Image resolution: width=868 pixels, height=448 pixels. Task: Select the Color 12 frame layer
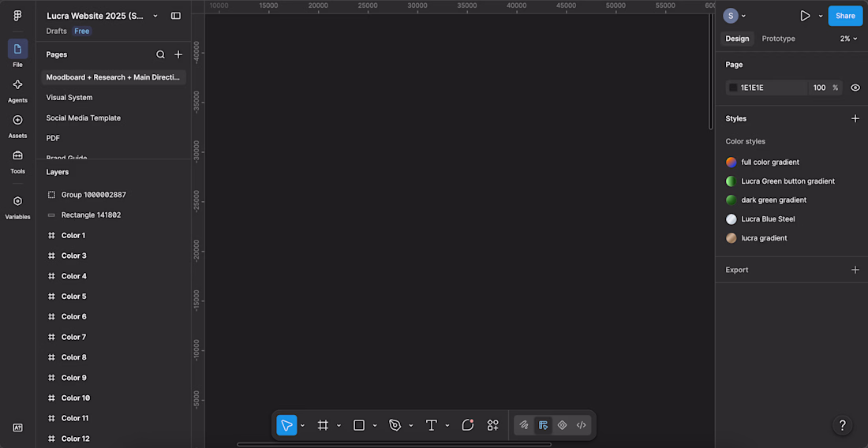[114, 439]
